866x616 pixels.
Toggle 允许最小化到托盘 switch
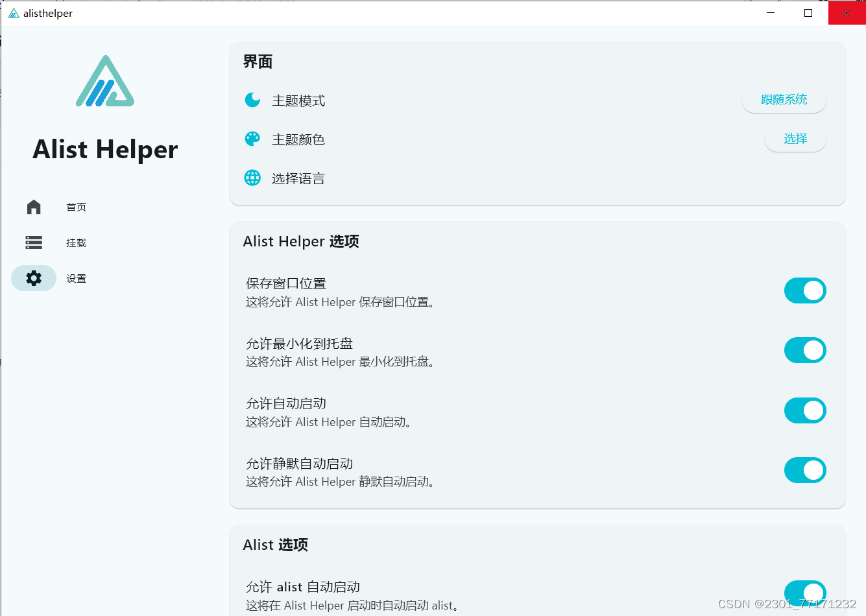point(805,350)
